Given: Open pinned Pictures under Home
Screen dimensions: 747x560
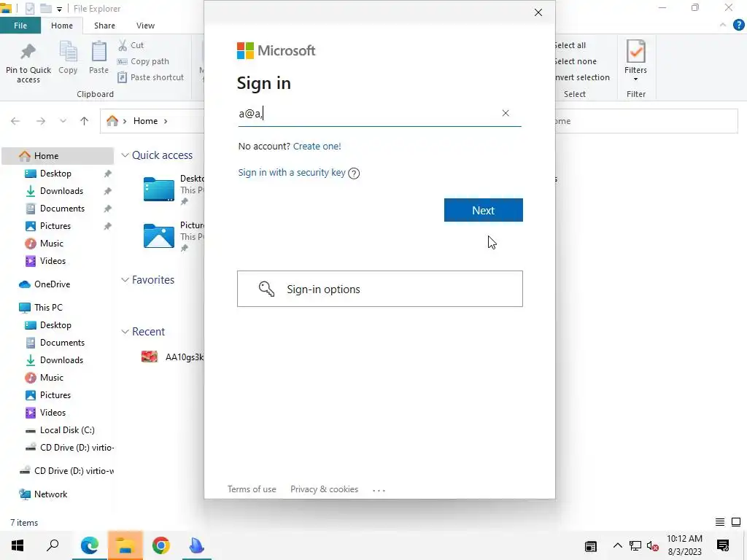Looking at the screenshot, I should pyautogui.click(x=55, y=226).
